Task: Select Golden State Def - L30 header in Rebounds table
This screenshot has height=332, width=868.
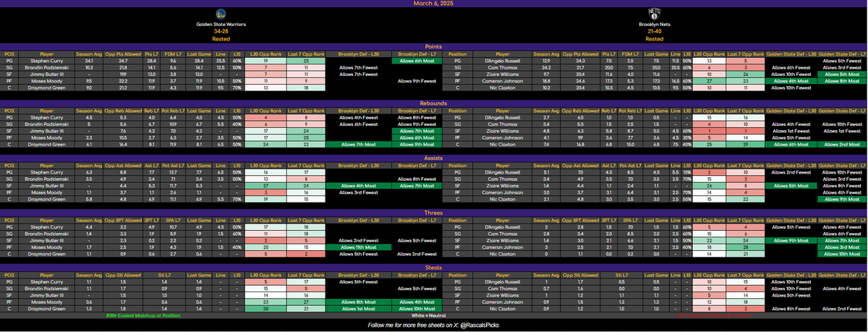Action: coord(793,110)
